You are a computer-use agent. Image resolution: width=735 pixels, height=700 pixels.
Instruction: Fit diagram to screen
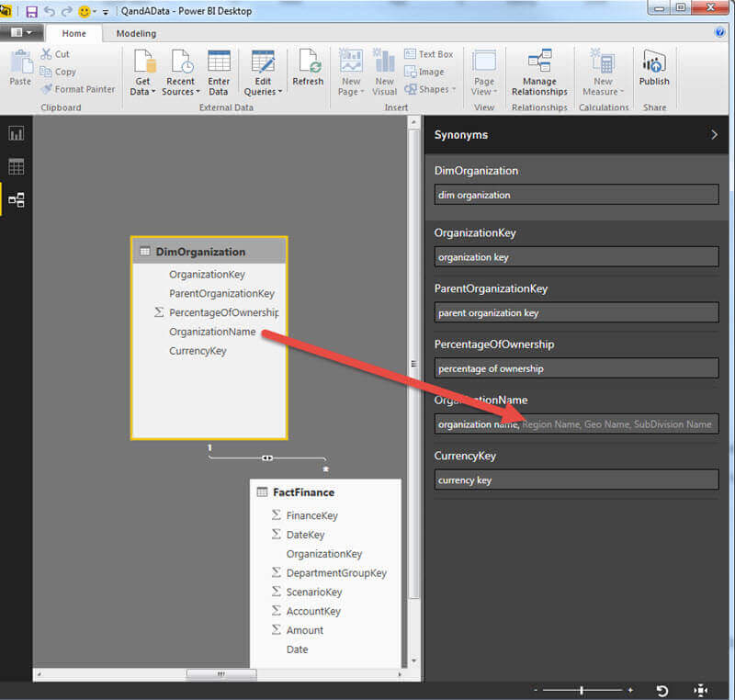(x=700, y=691)
